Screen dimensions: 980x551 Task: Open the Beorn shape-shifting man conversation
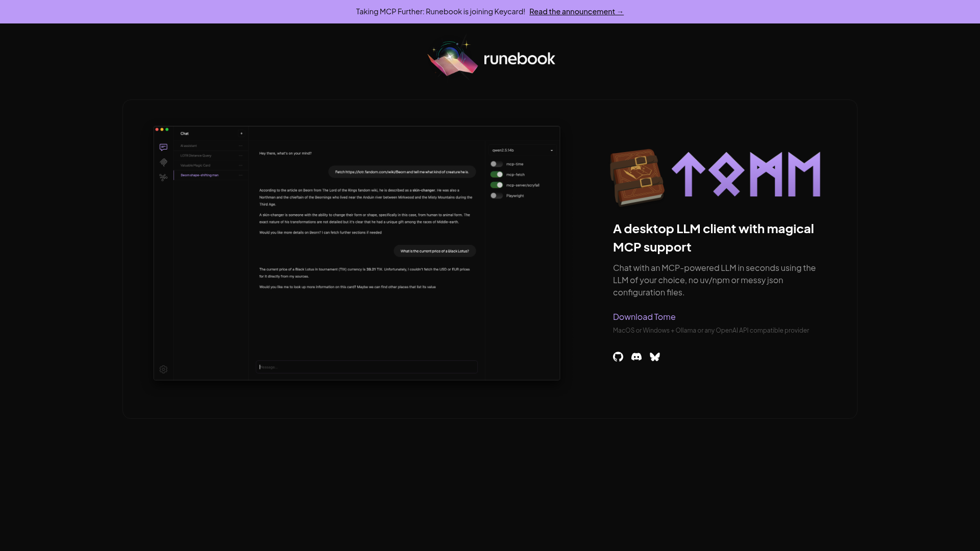[x=200, y=175]
